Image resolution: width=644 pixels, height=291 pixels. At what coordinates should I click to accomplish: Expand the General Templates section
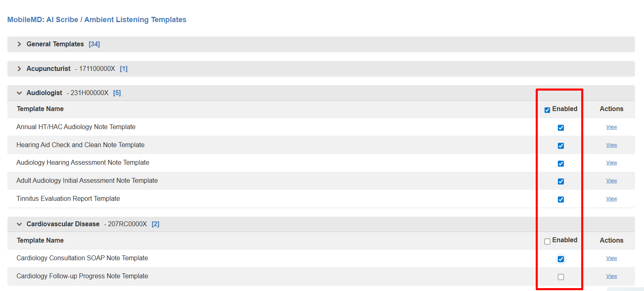[19, 44]
